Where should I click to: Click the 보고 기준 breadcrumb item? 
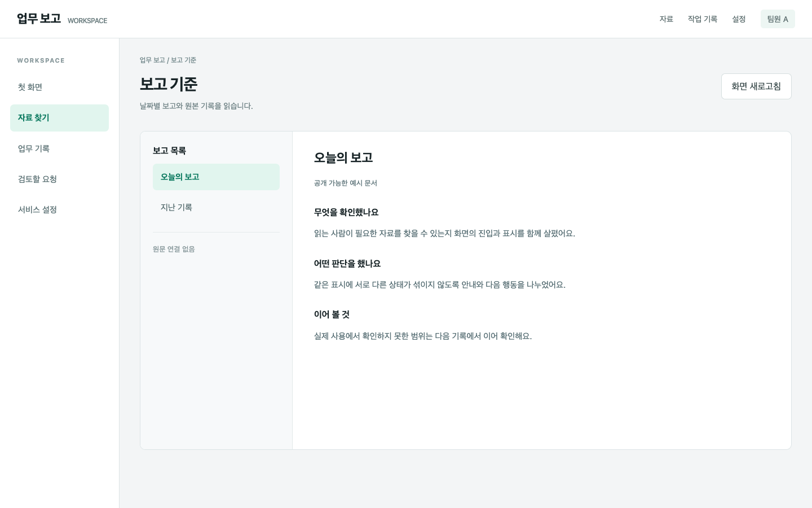tap(183, 60)
